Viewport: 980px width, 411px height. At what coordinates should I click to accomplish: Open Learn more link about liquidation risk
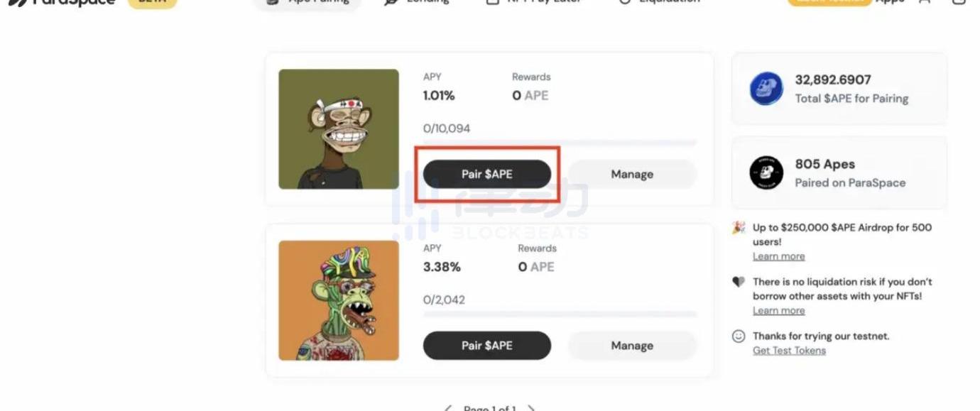coord(778,310)
